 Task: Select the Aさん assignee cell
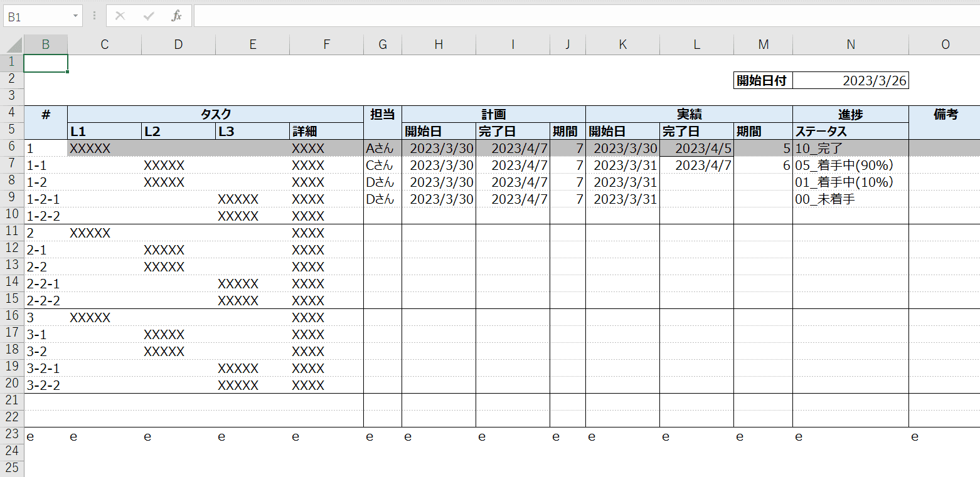click(x=382, y=148)
